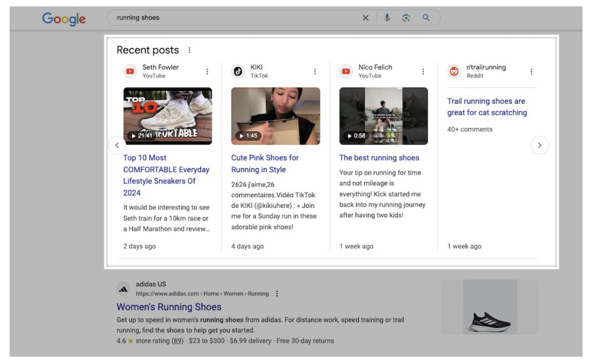Click the Seth Fowler channel name

(160, 67)
